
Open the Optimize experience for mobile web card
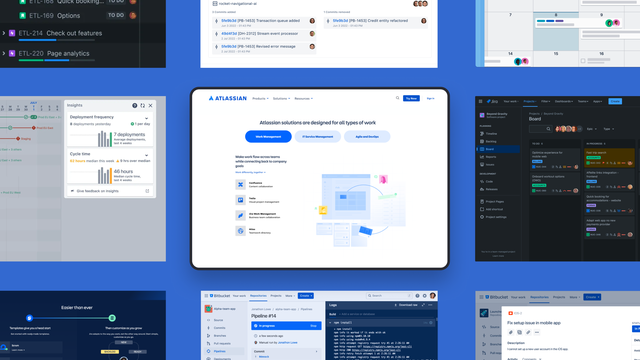coord(555,159)
